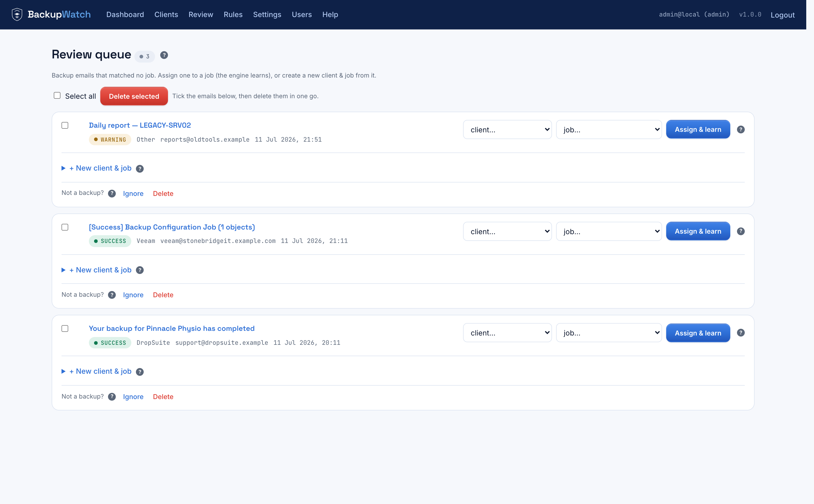Click the WARNING status badge

pos(110,140)
